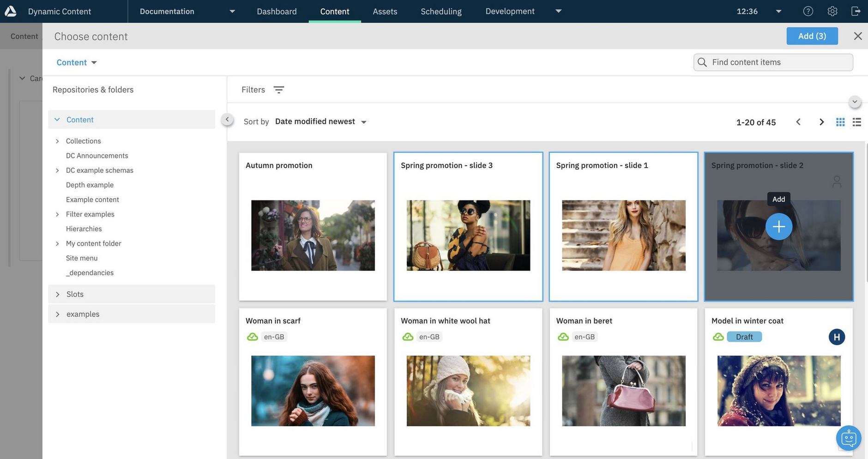Viewport: 868px width, 459px height.
Task: Expand the Collections folder
Action: pyautogui.click(x=57, y=141)
